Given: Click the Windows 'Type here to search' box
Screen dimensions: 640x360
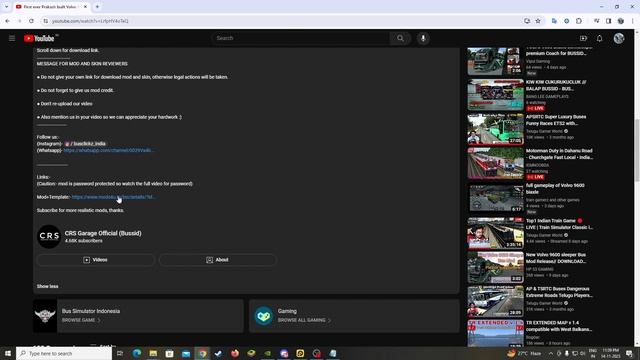Looking at the screenshot, I should (64, 353).
